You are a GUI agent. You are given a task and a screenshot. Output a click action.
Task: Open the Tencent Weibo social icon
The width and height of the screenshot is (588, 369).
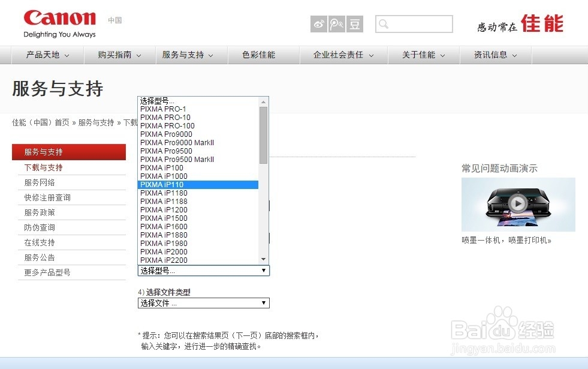click(337, 24)
